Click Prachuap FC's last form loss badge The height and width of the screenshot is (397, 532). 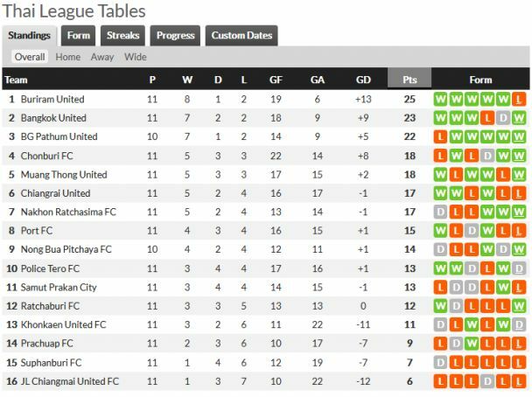pos(519,344)
